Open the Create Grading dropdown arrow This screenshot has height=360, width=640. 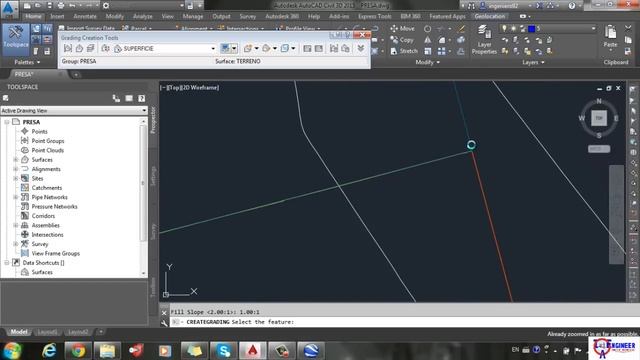click(234, 48)
